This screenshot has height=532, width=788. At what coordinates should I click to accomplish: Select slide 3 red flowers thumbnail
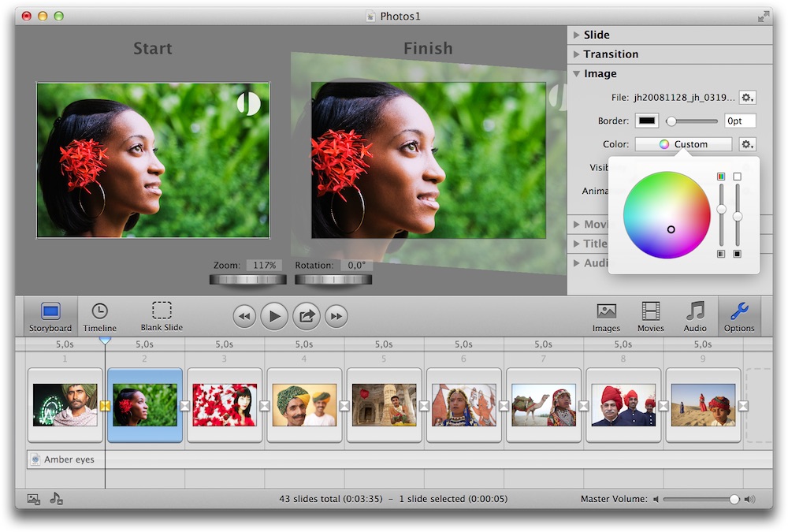tap(225, 405)
